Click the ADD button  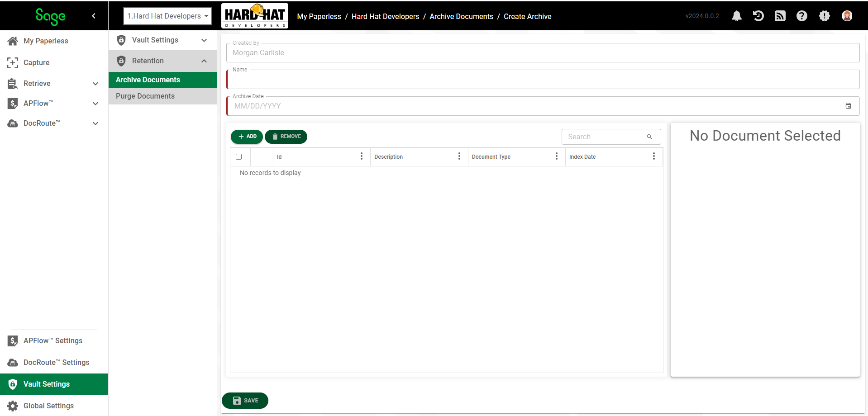[x=247, y=137]
